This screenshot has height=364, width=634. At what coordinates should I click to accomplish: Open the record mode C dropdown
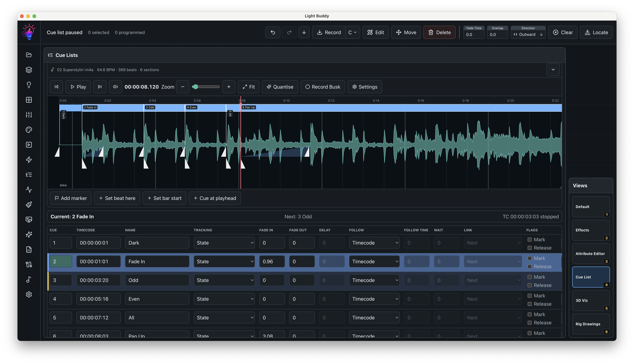(x=353, y=32)
